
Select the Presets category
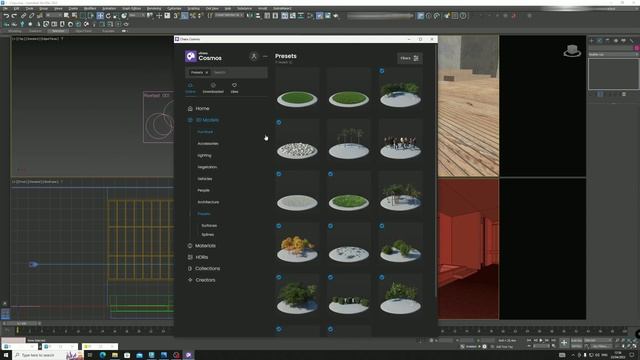[x=204, y=214]
